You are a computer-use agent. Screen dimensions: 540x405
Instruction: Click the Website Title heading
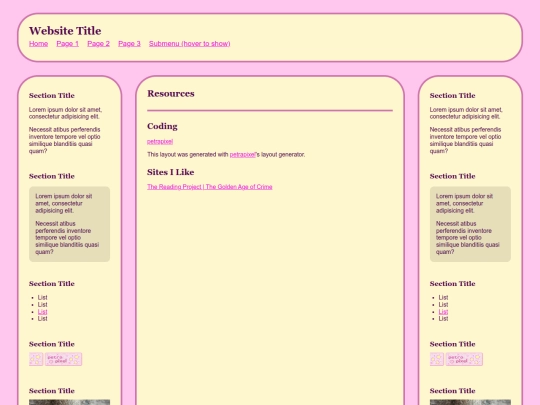coord(65,31)
